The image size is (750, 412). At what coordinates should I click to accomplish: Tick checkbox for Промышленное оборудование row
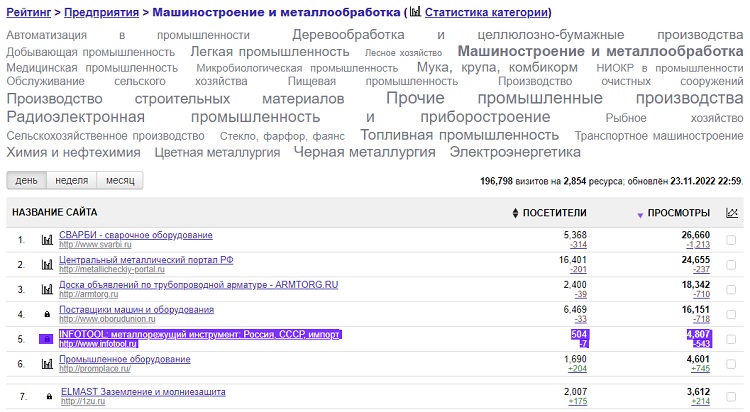(x=731, y=364)
